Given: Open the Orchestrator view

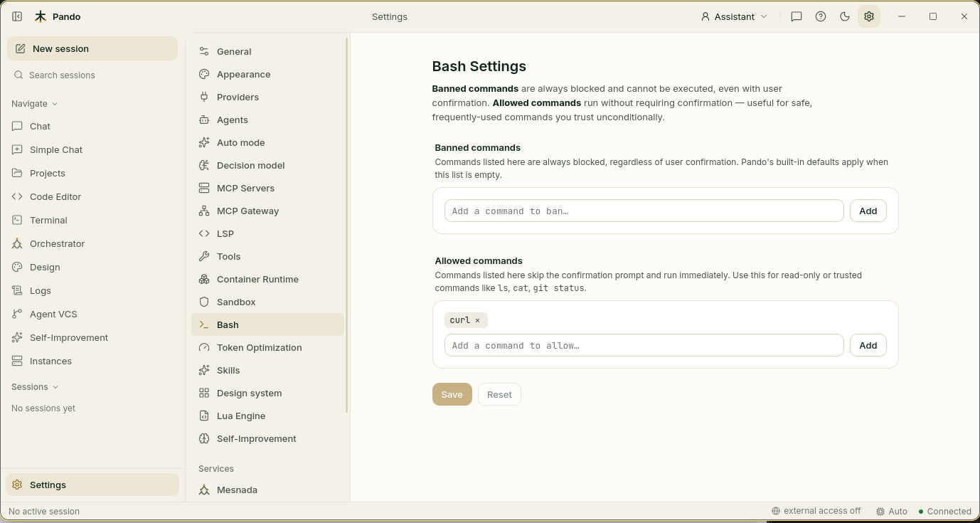Looking at the screenshot, I should tap(92, 243).
